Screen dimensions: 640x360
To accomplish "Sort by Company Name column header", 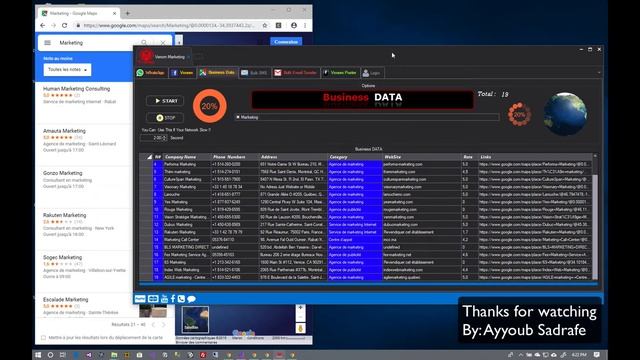I will click(x=187, y=157).
